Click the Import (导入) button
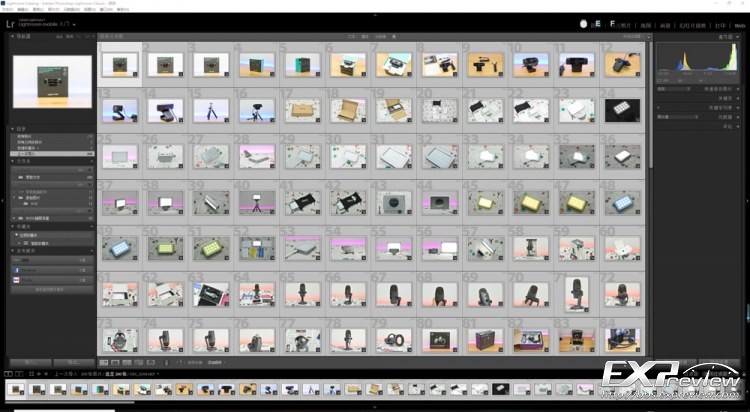Viewport: 750px width, 412px height. pos(29,362)
